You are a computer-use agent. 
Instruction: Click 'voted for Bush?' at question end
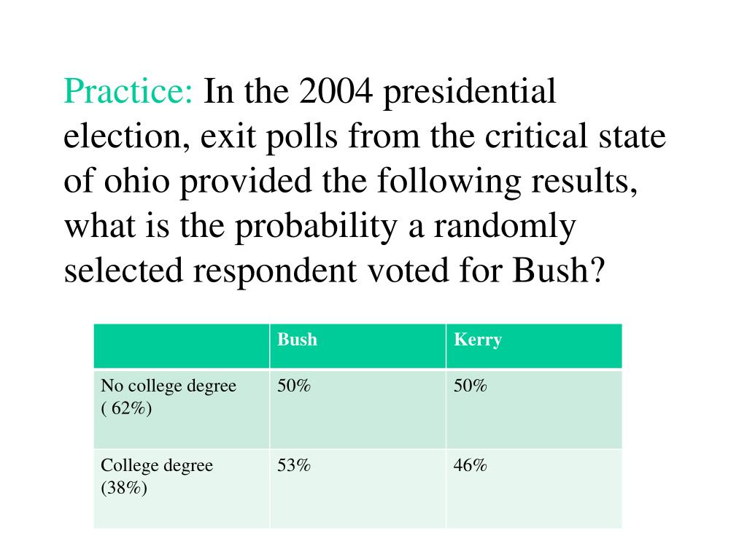tap(486, 271)
